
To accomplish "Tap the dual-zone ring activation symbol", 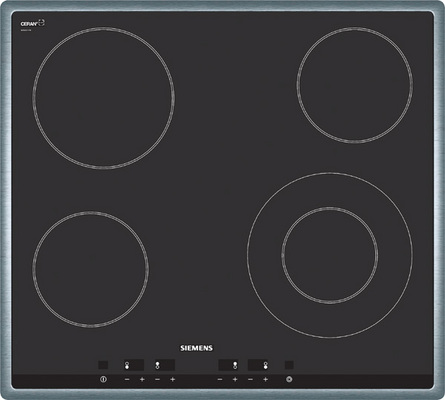I will pos(289,379).
